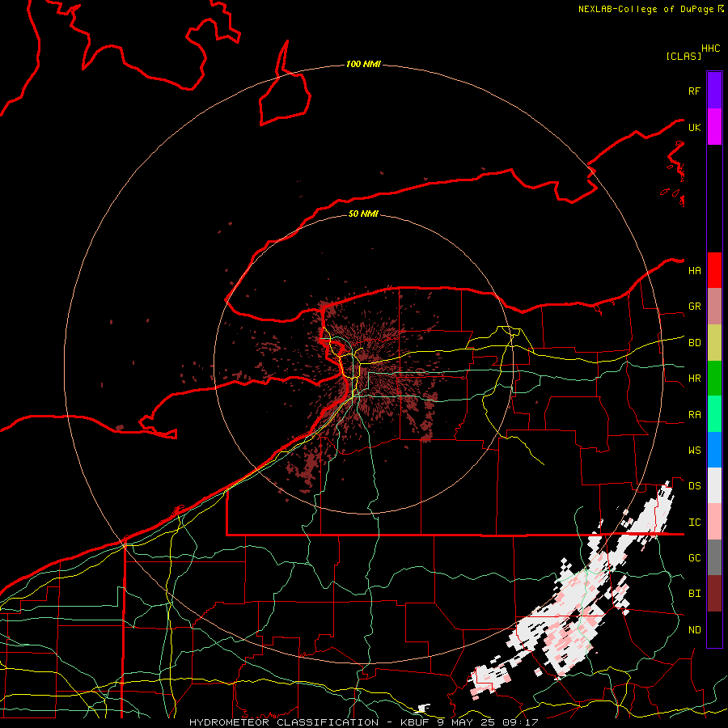Click the HR legend label

click(x=694, y=379)
